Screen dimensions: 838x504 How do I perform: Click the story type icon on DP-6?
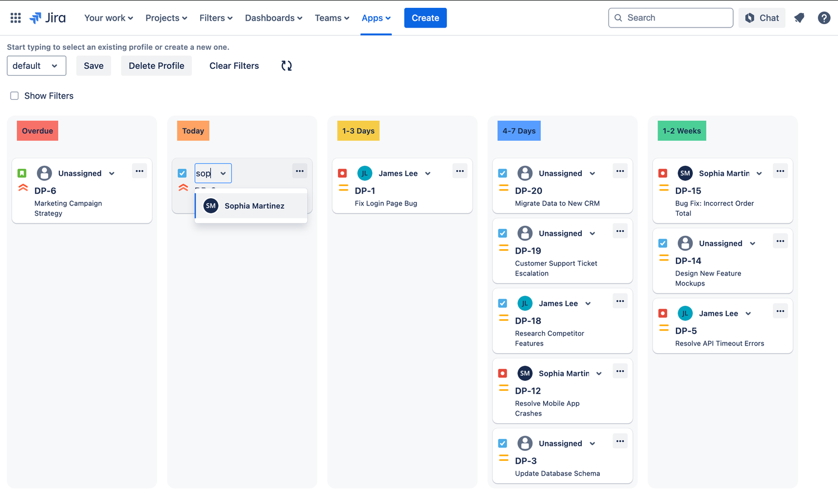point(22,174)
